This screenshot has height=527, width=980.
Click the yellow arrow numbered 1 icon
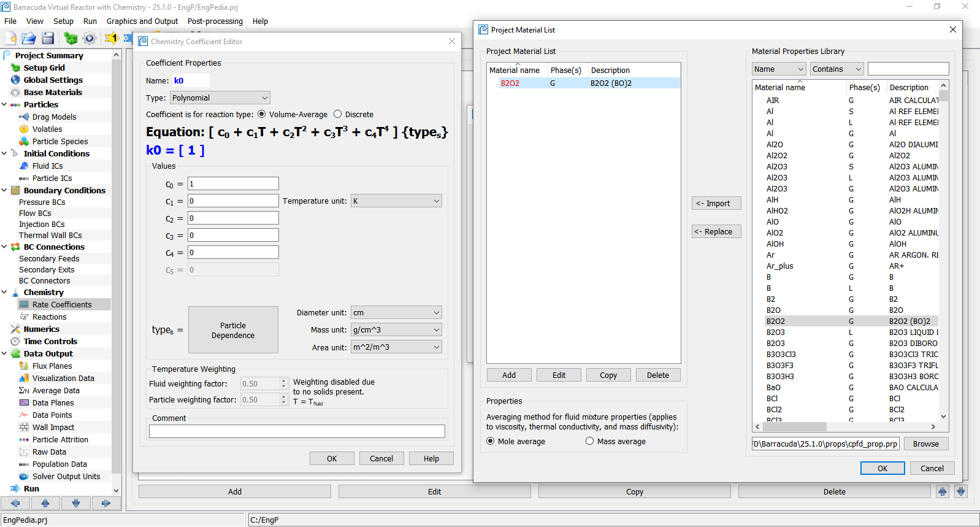(111, 38)
